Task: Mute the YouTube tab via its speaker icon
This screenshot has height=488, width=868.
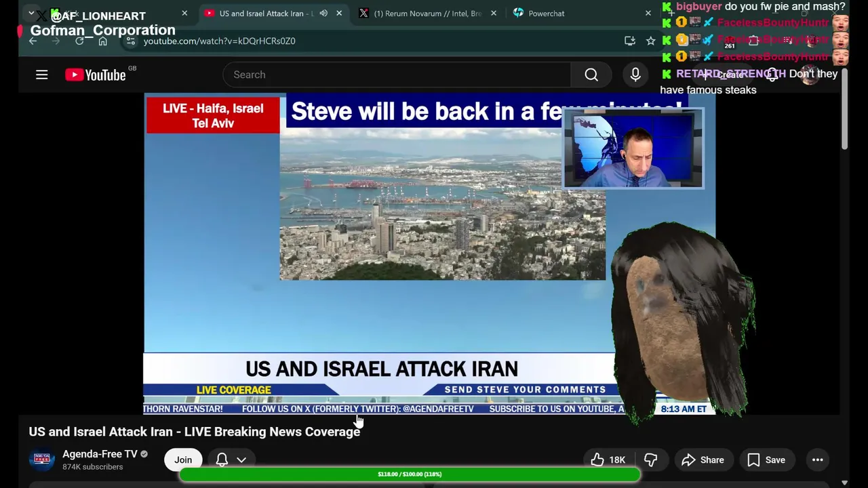Action: [323, 14]
